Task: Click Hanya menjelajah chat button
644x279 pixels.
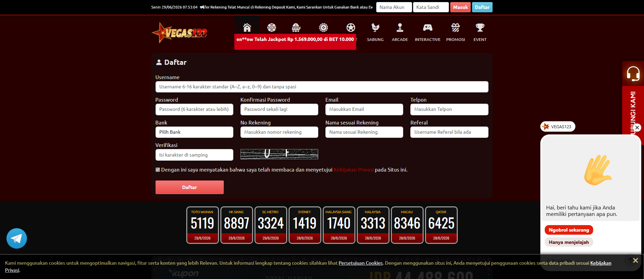Action: [569, 242]
